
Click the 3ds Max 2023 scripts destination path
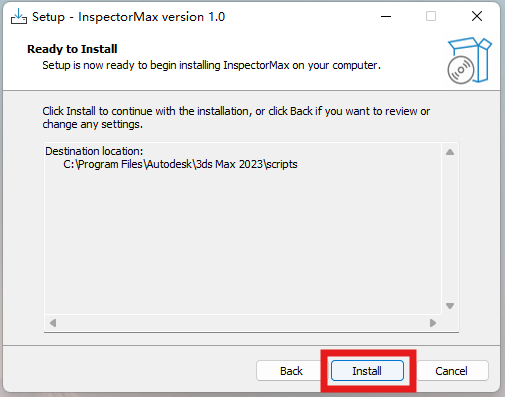(x=180, y=164)
